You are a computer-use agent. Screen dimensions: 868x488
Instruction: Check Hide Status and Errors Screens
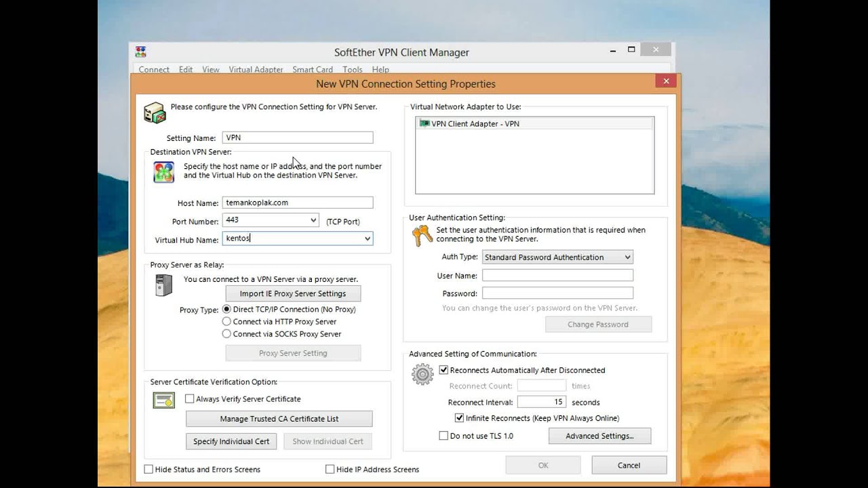point(149,469)
